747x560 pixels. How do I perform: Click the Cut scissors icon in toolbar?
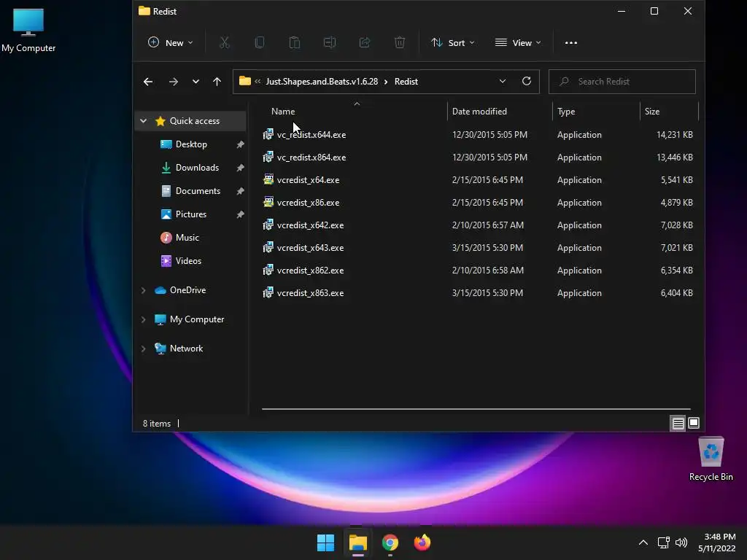tap(224, 43)
